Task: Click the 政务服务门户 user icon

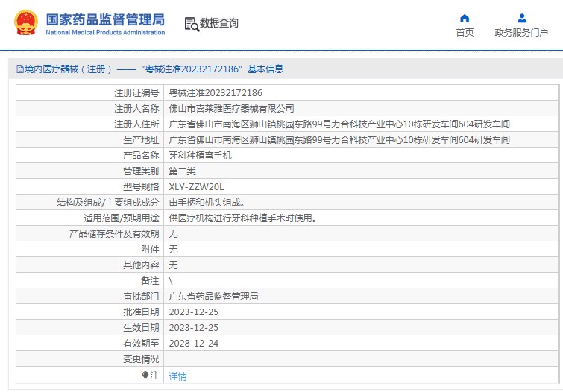Action: [522, 19]
